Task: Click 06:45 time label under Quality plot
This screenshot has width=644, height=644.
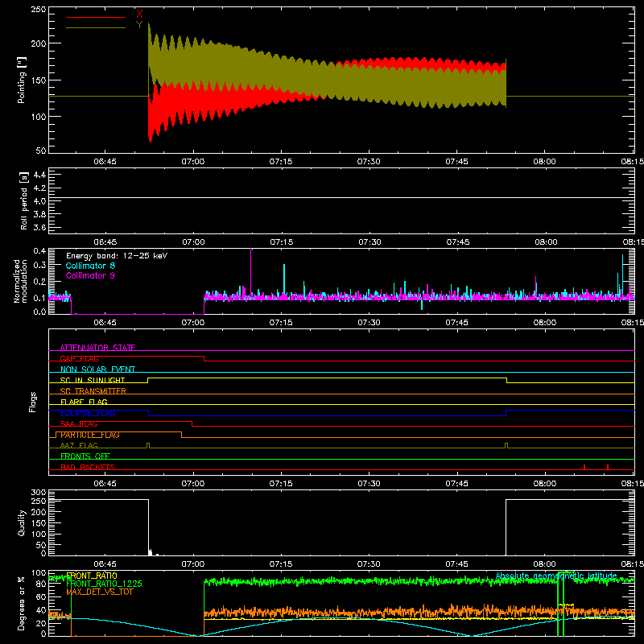Action: (x=105, y=564)
